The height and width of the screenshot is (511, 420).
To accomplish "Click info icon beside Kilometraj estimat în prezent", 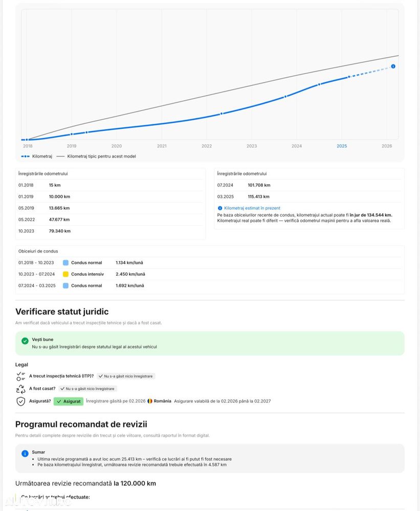I will coord(220,208).
